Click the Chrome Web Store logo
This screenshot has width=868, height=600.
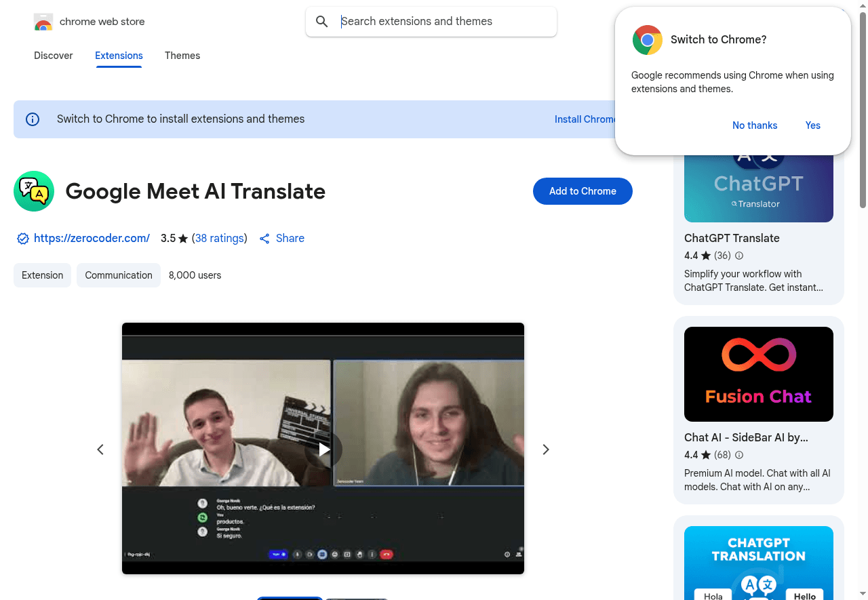point(43,21)
